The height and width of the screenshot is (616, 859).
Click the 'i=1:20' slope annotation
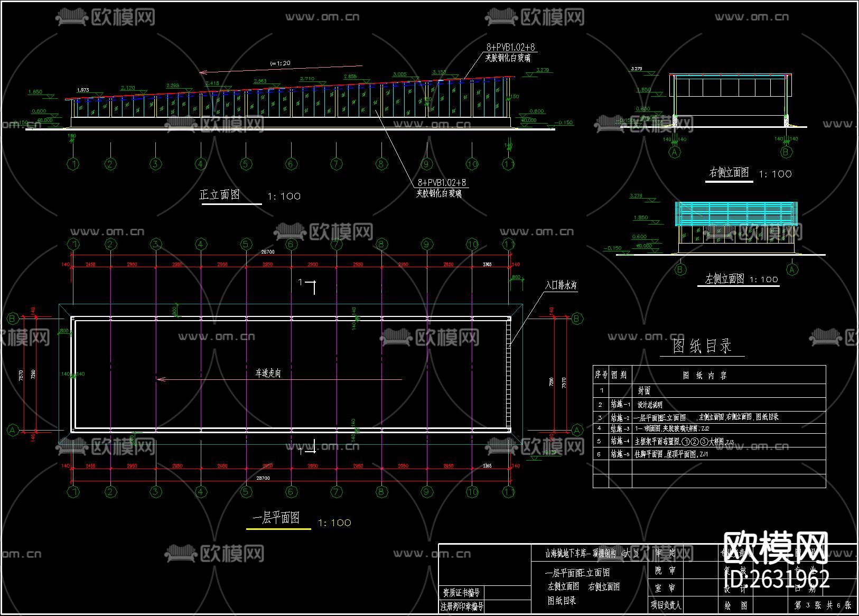tap(280, 63)
